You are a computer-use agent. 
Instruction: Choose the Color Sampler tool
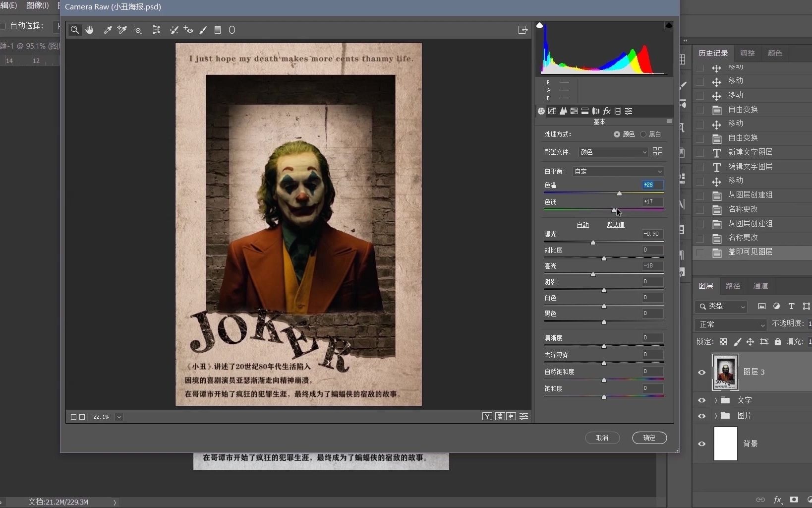[x=122, y=30]
